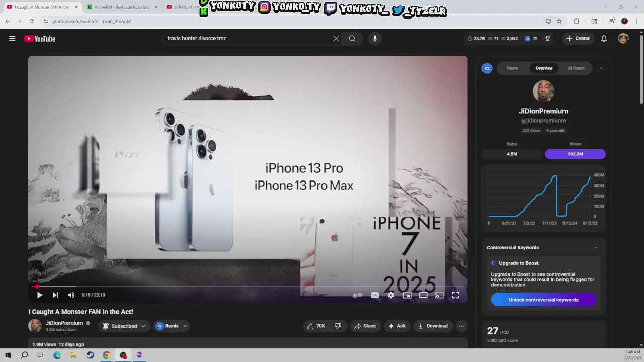Click the vidIQ Remix button
This screenshot has width=644, height=362.
tap(167, 326)
